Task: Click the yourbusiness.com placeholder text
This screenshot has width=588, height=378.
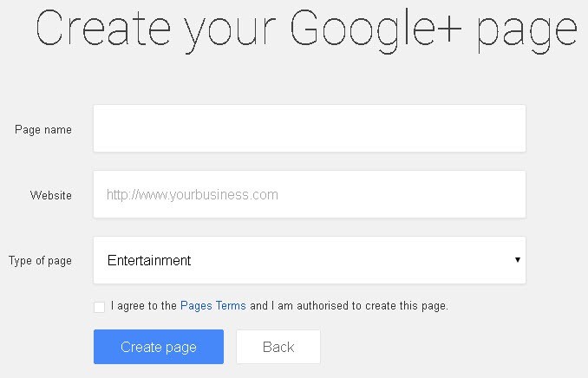Action: 193,195
